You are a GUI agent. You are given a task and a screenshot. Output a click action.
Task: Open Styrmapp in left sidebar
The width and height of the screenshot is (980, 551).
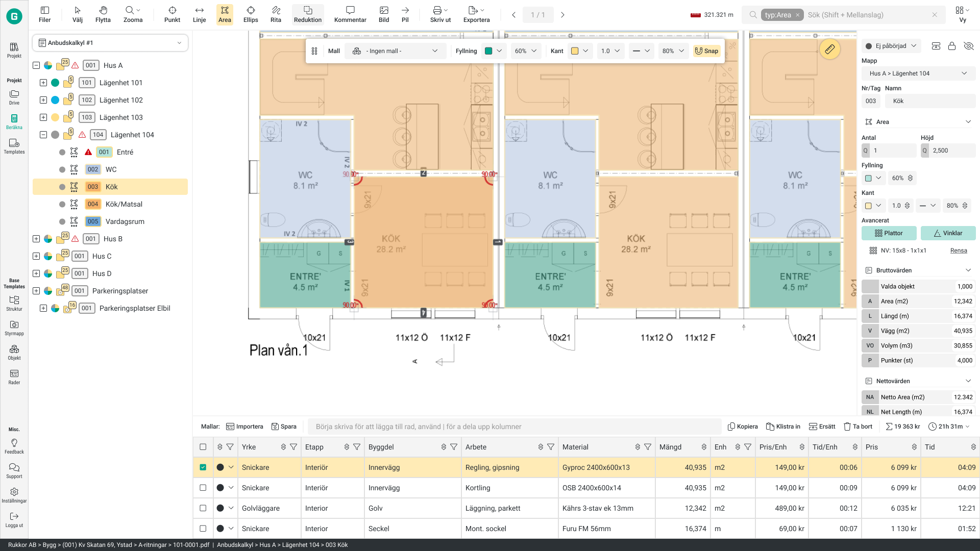coord(14,328)
